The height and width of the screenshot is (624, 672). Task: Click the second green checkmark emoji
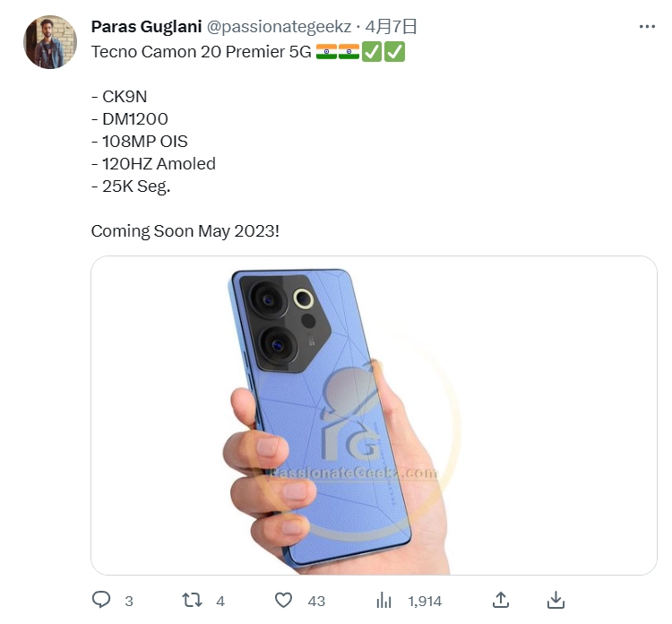coord(394,52)
